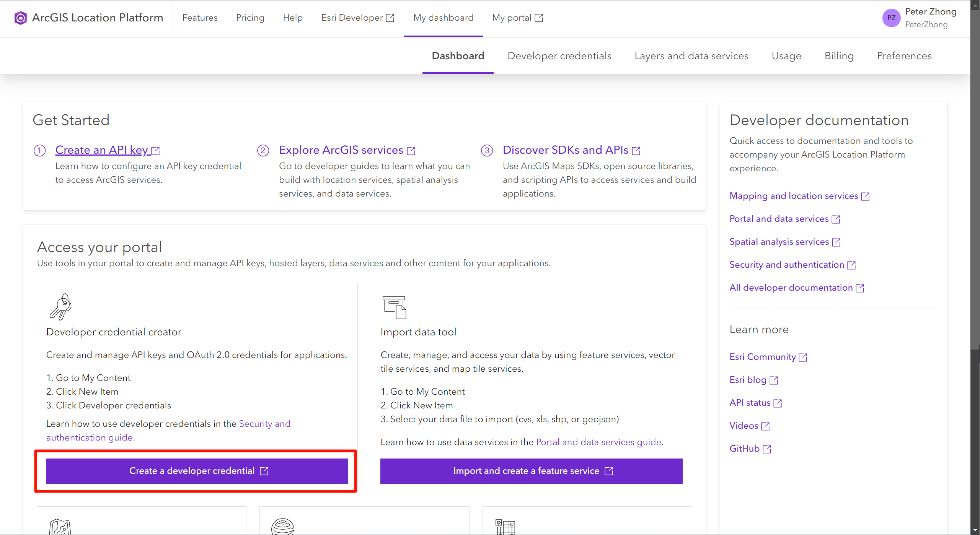
Task: Go to My dashboard in top navigation
Action: 443,18
